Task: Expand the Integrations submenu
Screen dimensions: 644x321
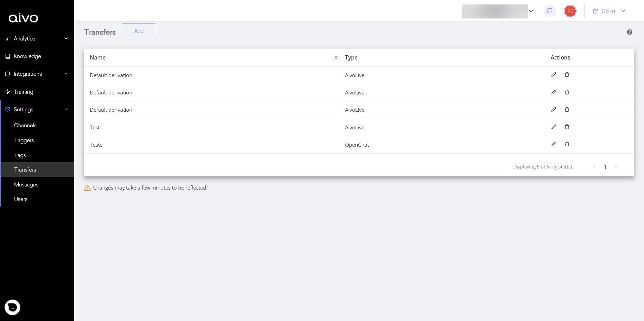Action: pos(37,74)
